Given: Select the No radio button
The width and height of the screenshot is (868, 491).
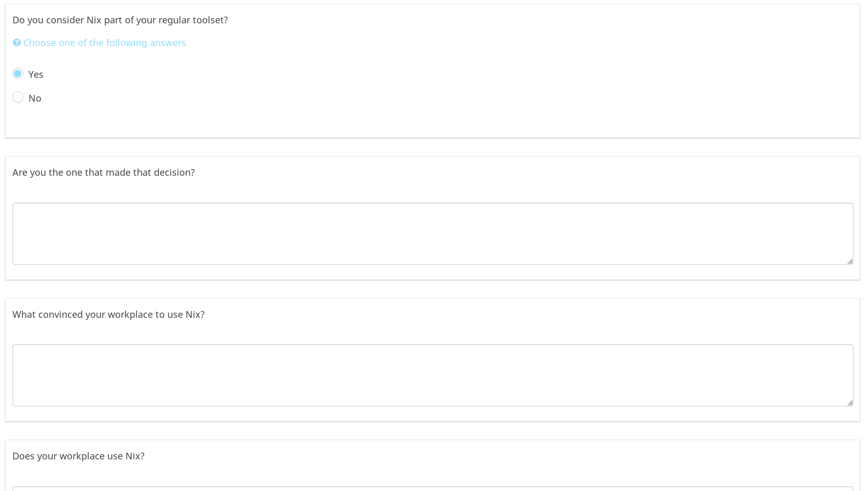Looking at the screenshot, I should pos(18,97).
